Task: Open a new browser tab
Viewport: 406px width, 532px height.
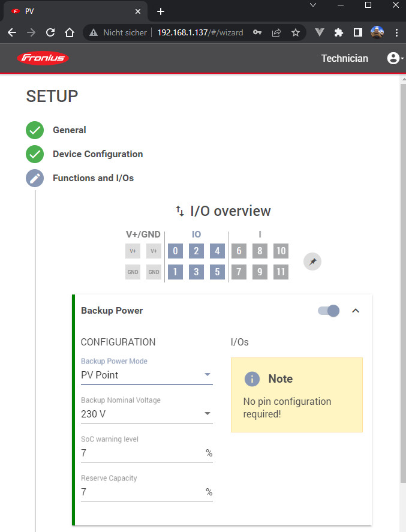Action: pyautogui.click(x=161, y=11)
